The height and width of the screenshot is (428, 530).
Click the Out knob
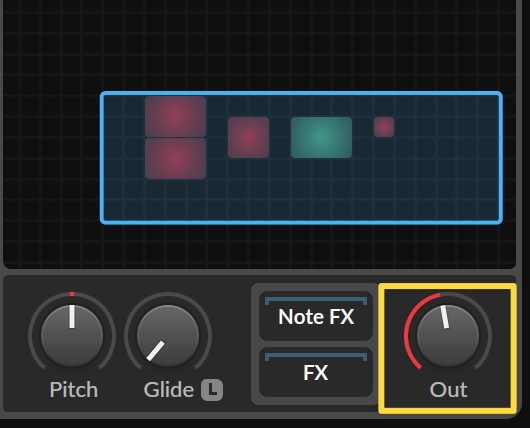448,336
